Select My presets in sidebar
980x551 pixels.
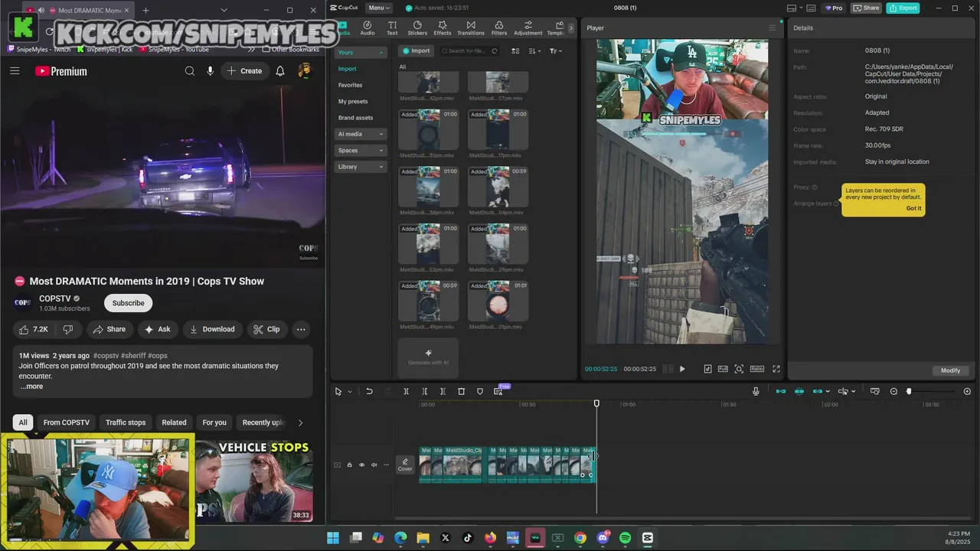click(x=353, y=101)
